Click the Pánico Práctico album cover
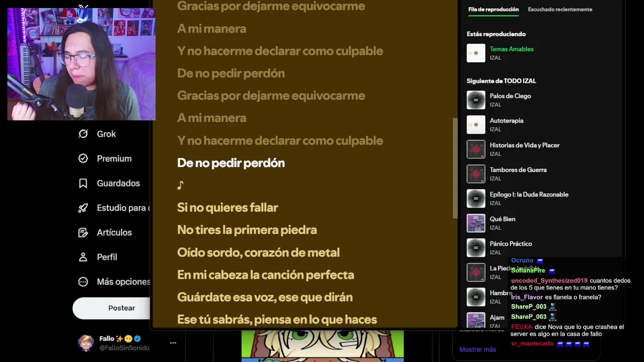Viewport: 644px width, 362px height. [x=476, y=247]
